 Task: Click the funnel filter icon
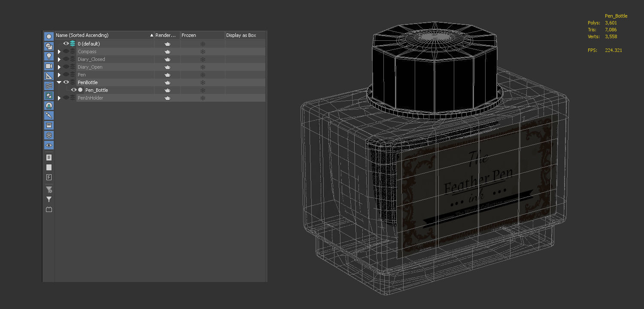[49, 200]
